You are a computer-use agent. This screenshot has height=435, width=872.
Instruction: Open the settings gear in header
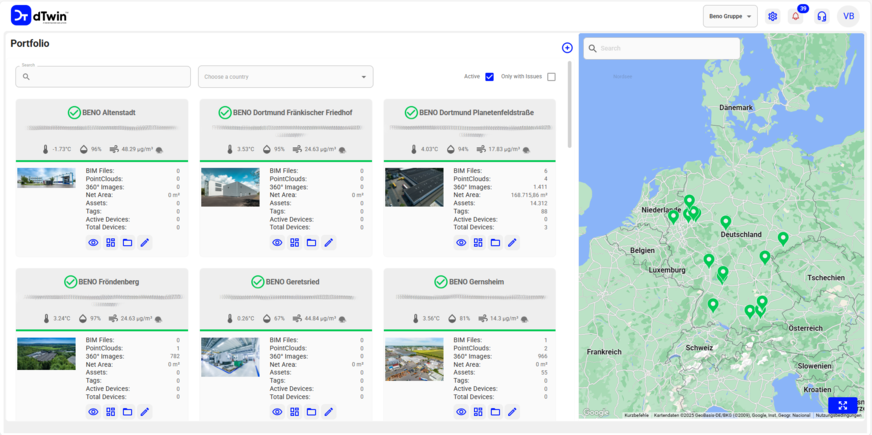(x=772, y=16)
